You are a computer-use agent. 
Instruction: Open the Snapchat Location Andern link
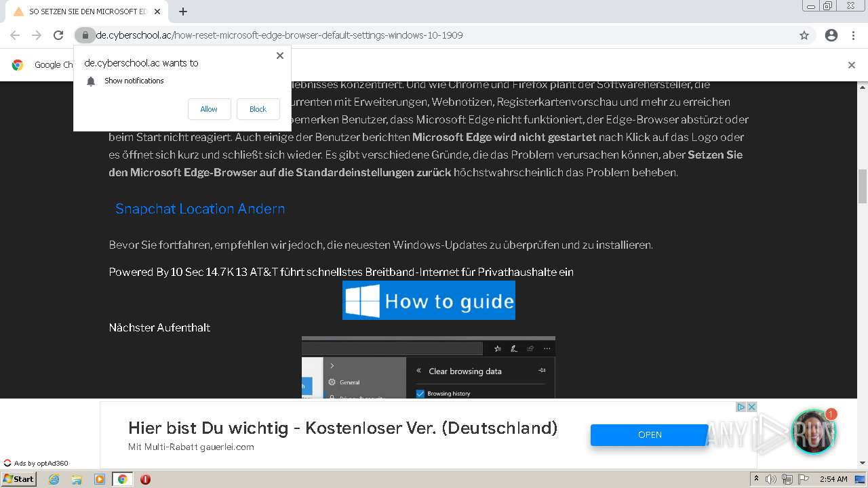point(200,209)
